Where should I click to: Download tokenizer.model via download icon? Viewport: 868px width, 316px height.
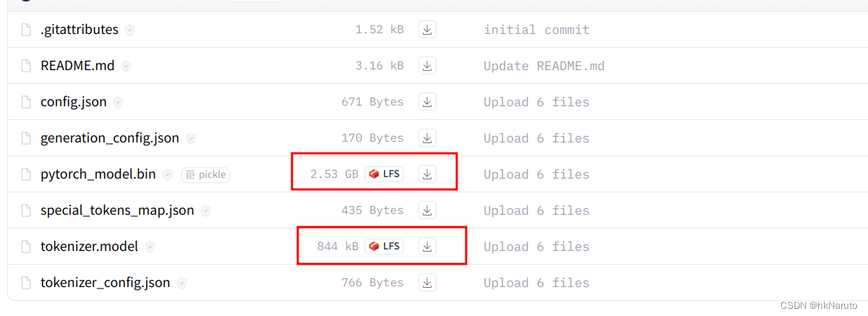(x=427, y=247)
